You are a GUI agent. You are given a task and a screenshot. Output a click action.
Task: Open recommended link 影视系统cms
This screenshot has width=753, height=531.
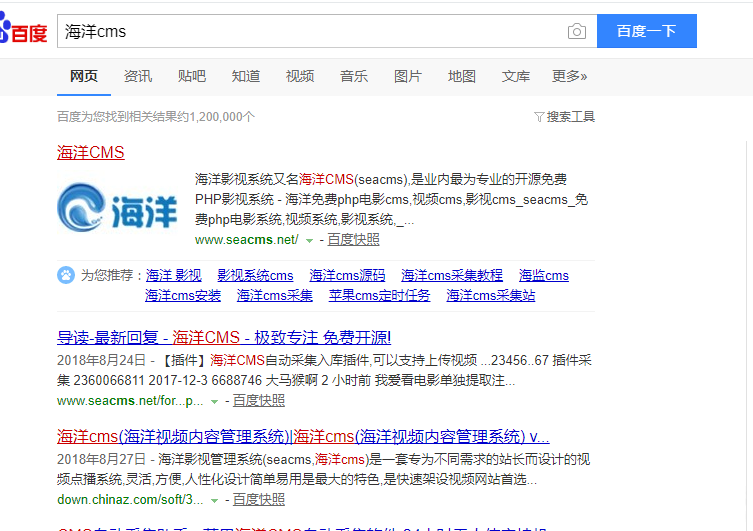tap(255, 275)
